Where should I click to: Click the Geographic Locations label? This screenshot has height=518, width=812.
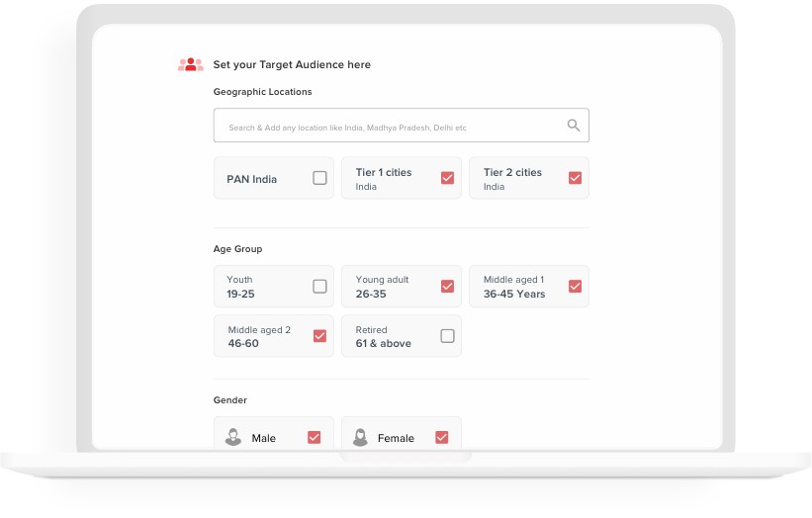(x=262, y=92)
